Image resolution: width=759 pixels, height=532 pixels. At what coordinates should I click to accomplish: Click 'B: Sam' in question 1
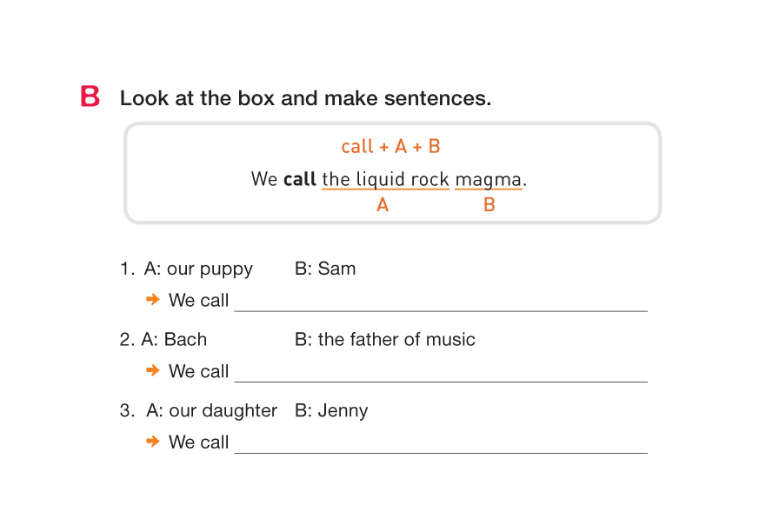(x=325, y=269)
